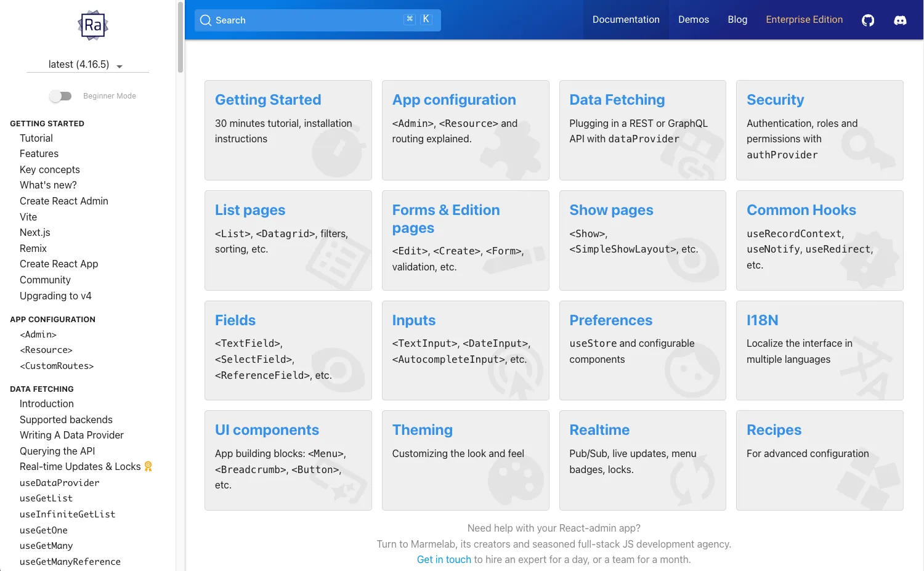
Task: Select the Documentation menu item
Action: pos(626,19)
